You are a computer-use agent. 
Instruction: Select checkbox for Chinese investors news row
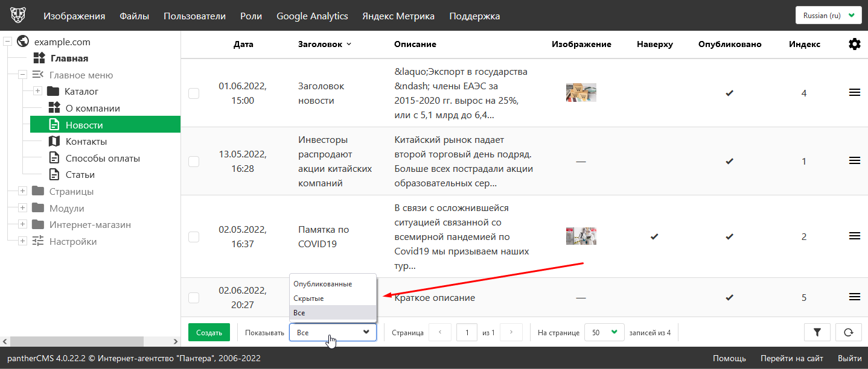[x=194, y=162]
